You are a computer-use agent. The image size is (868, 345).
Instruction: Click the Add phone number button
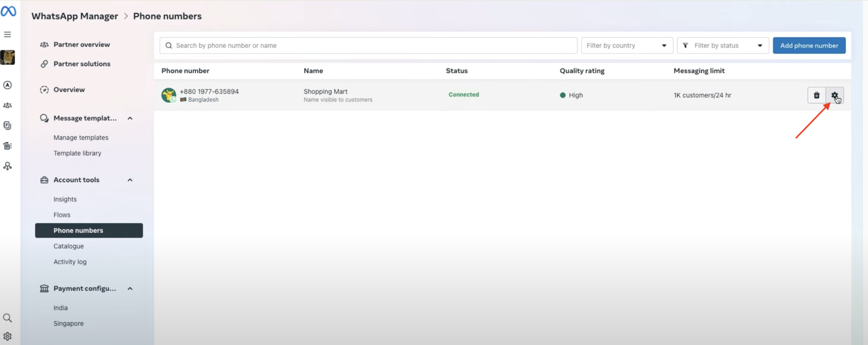tap(809, 46)
